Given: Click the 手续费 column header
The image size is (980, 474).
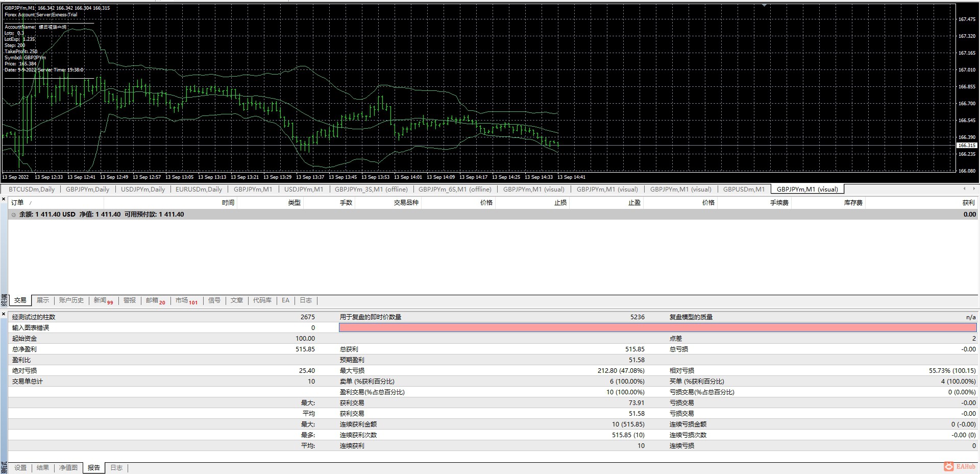Looking at the screenshot, I should pyautogui.click(x=779, y=203).
